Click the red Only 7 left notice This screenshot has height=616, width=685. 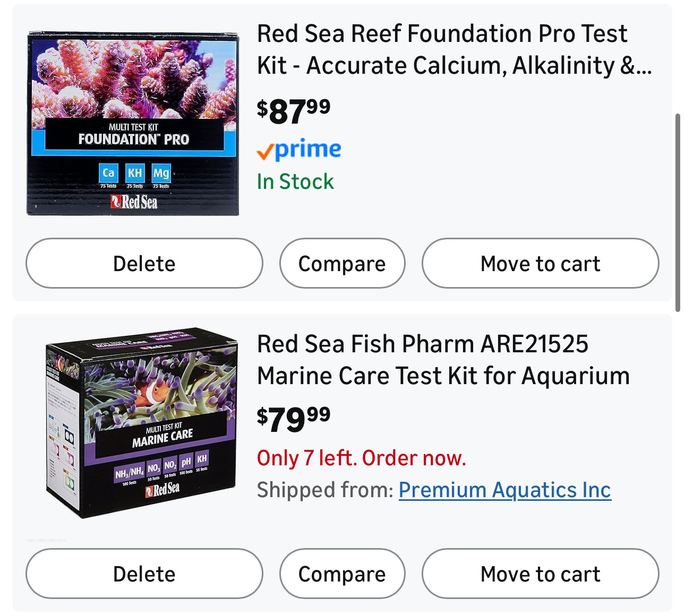coord(361,458)
